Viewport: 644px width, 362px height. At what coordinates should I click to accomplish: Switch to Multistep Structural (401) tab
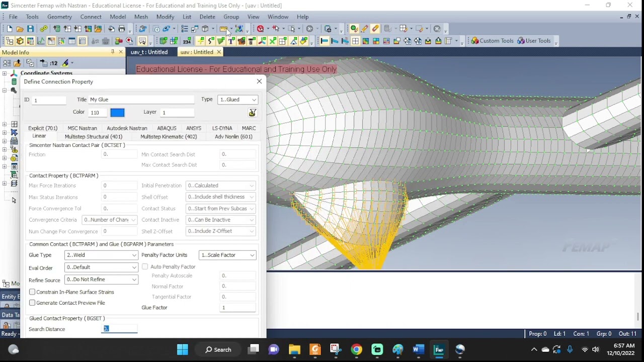[94, 137]
